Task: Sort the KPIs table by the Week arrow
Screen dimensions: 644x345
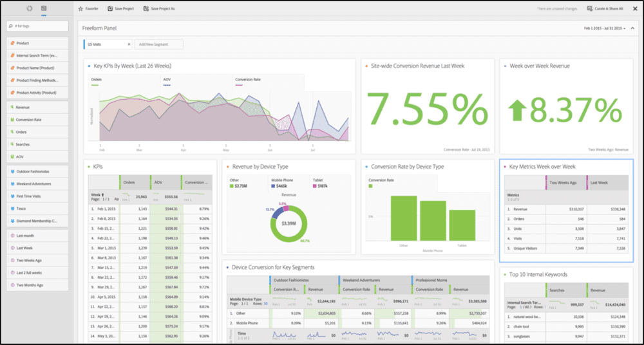Action: click(x=102, y=194)
